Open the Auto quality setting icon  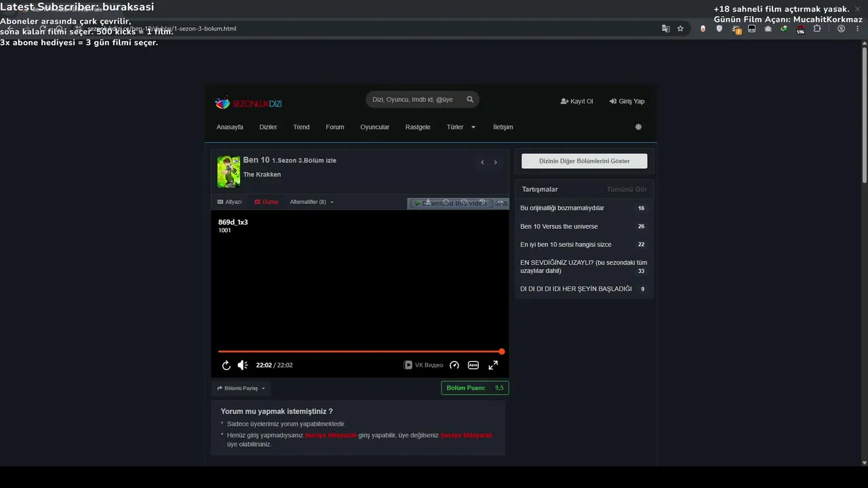pyautogui.click(x=473, y=365)
